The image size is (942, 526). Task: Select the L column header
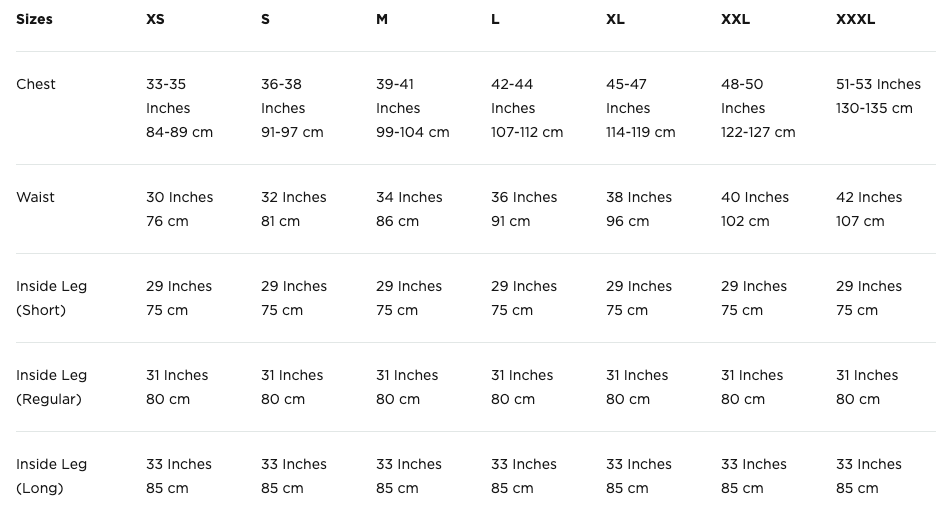click(x=495, y=19)
